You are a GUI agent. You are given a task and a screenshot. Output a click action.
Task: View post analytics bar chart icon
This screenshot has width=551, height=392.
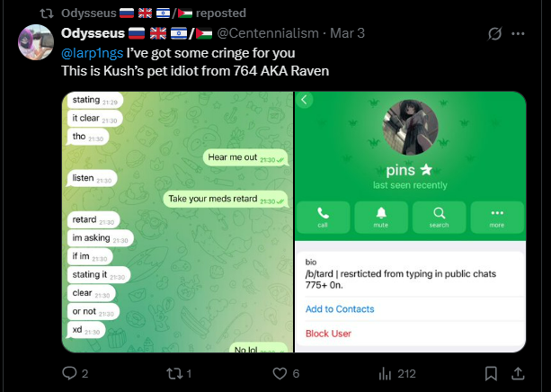tap(385, 373)
